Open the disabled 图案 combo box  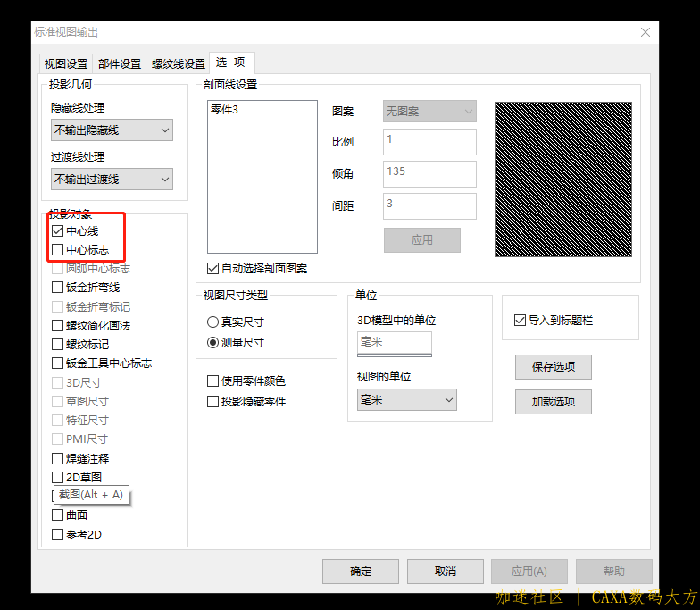pyautogui.click(x=429, y=111)
